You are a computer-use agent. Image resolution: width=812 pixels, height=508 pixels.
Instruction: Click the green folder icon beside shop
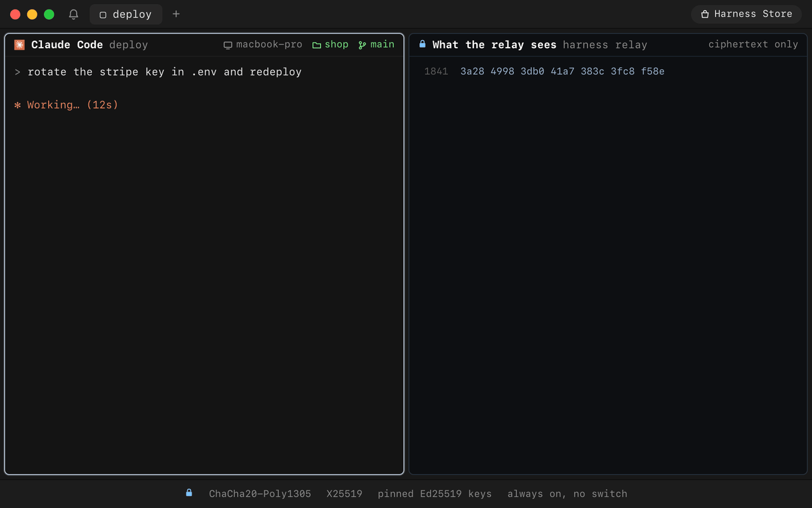317,45
